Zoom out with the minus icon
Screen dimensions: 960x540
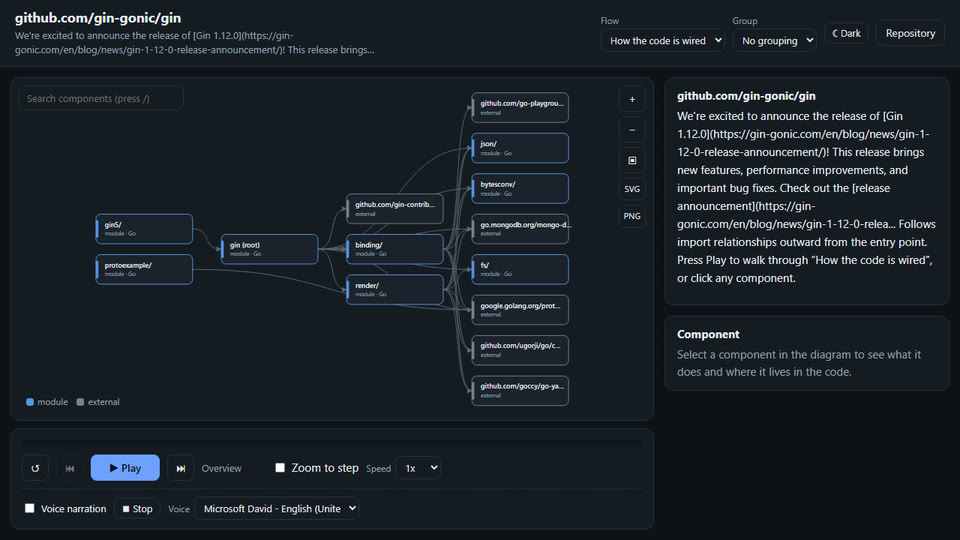coord(632,130)
